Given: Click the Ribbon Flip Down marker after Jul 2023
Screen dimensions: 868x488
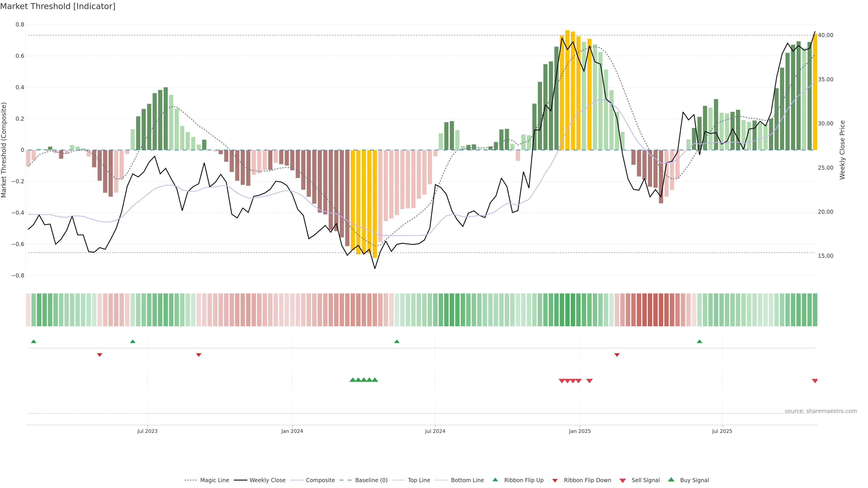Looking at the screenshot, I should pyautogui.click(x=198, y=355).
